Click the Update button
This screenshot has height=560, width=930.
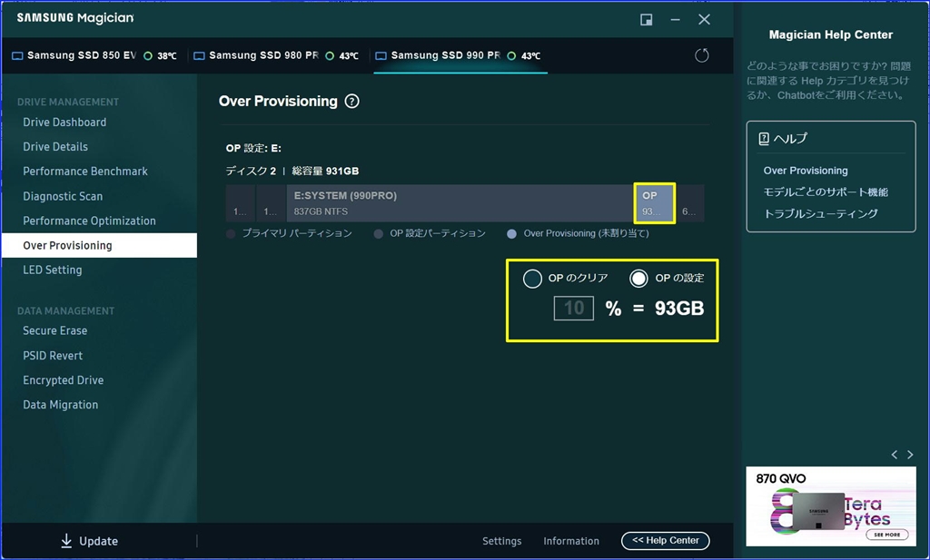pos(89,540)
